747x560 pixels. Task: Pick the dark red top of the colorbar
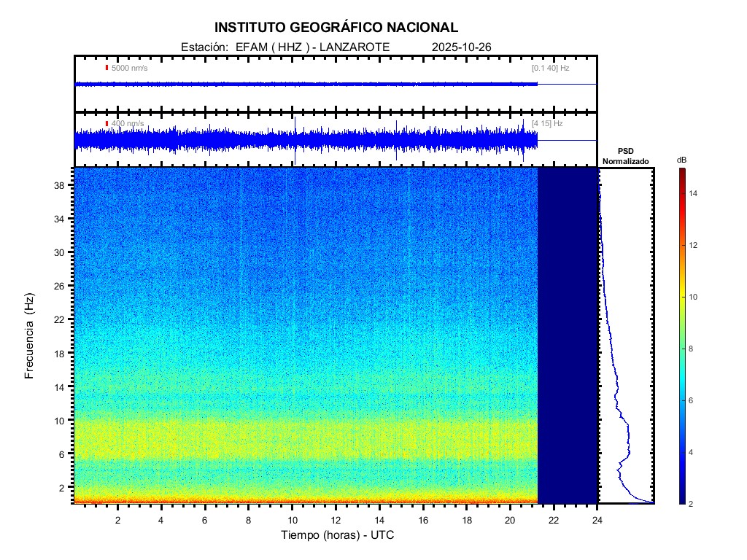click(681, 171)
